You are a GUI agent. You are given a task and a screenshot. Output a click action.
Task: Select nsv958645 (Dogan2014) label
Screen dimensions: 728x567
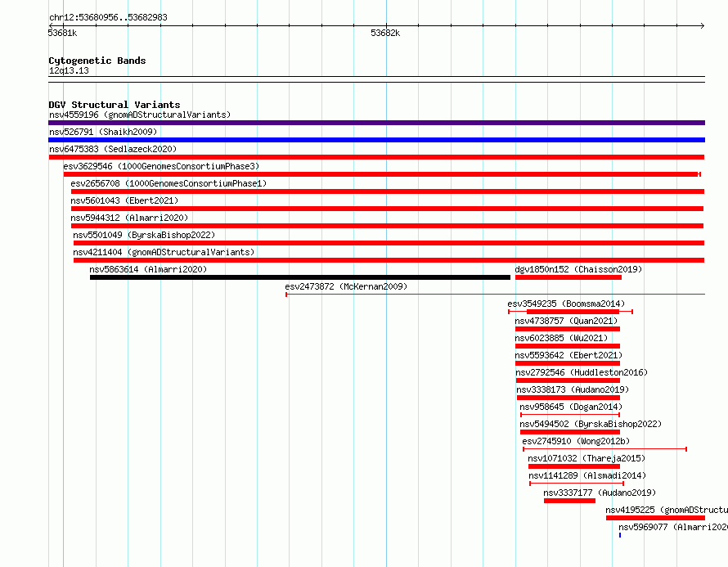[x=571, y=407]
